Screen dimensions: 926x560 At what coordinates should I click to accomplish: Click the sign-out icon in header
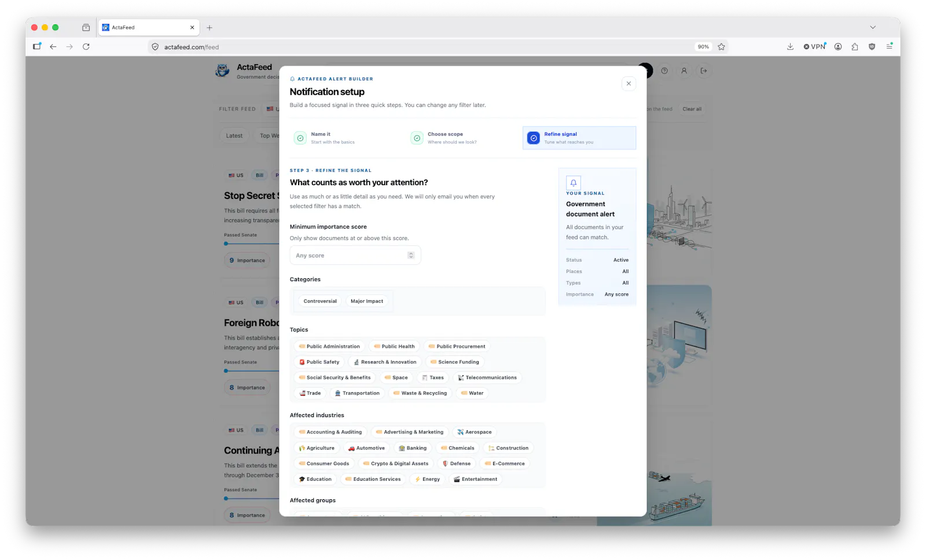point(704,71)
